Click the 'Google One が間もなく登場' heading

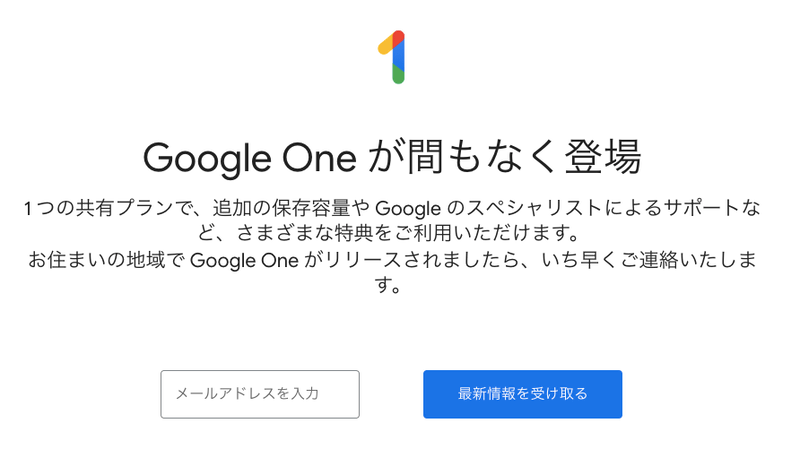click(391, 157)
